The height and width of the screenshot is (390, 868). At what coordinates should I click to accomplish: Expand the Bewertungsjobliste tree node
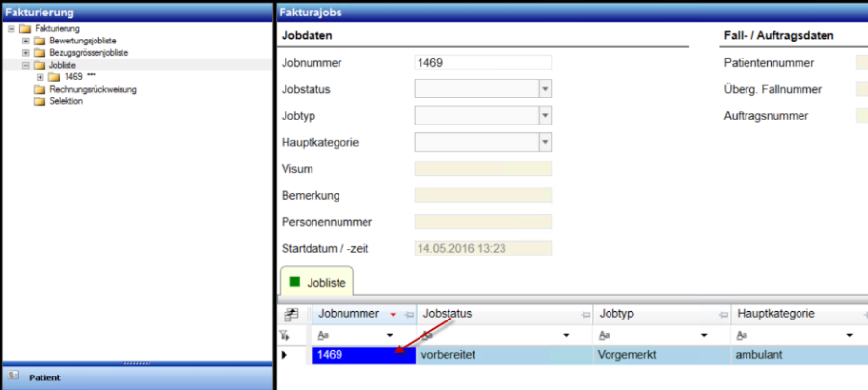pyautogui.click(x=25, y=41)
